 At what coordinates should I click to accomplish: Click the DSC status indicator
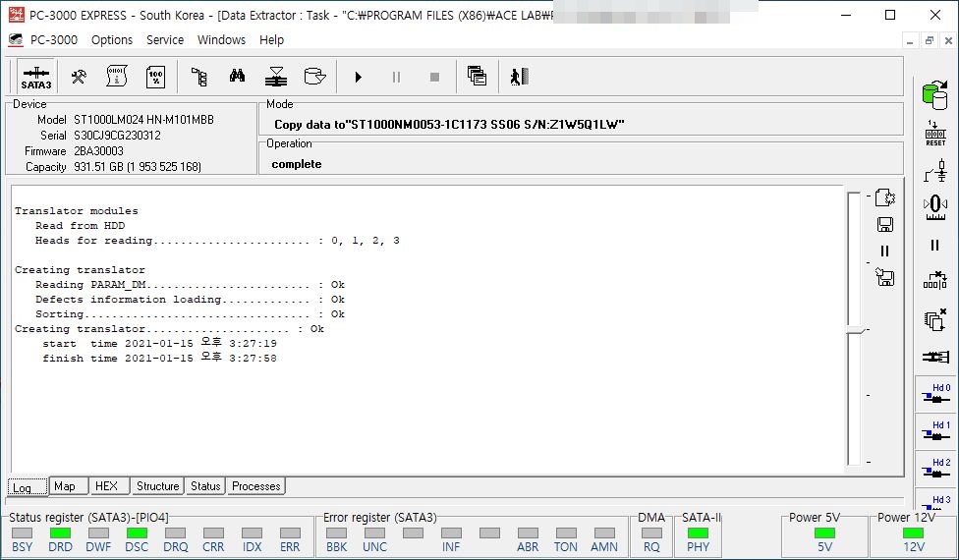click(137, 533)
